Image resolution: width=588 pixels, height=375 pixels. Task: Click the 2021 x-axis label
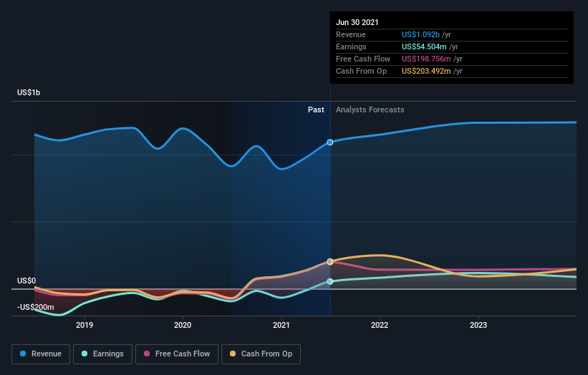(x=281, y=325)
